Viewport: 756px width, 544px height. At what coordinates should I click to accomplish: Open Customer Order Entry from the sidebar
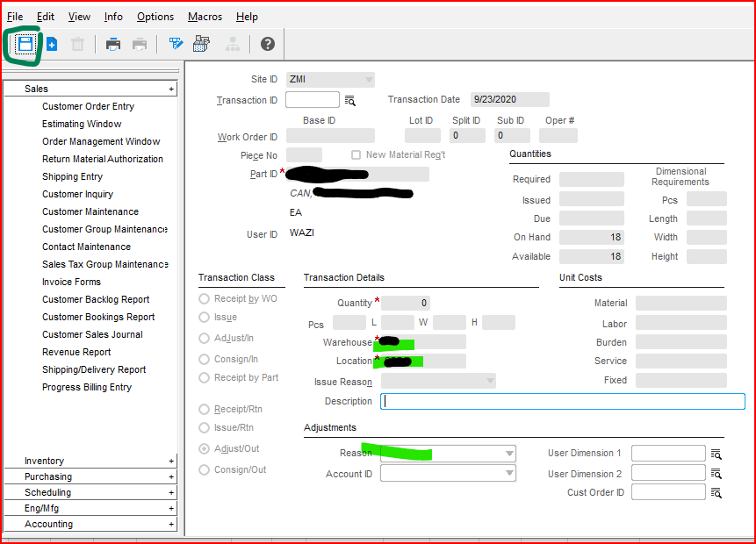click(x=88, y=106)
